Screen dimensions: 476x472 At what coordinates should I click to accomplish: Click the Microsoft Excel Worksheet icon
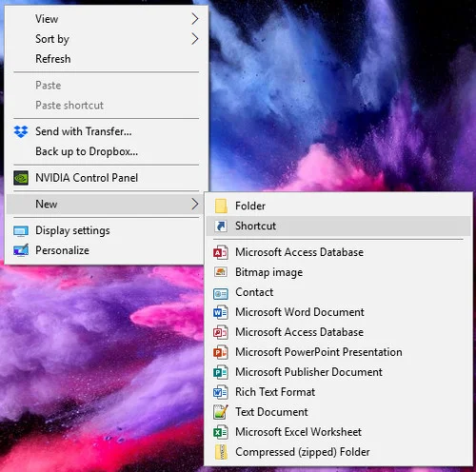pos(221,432)
